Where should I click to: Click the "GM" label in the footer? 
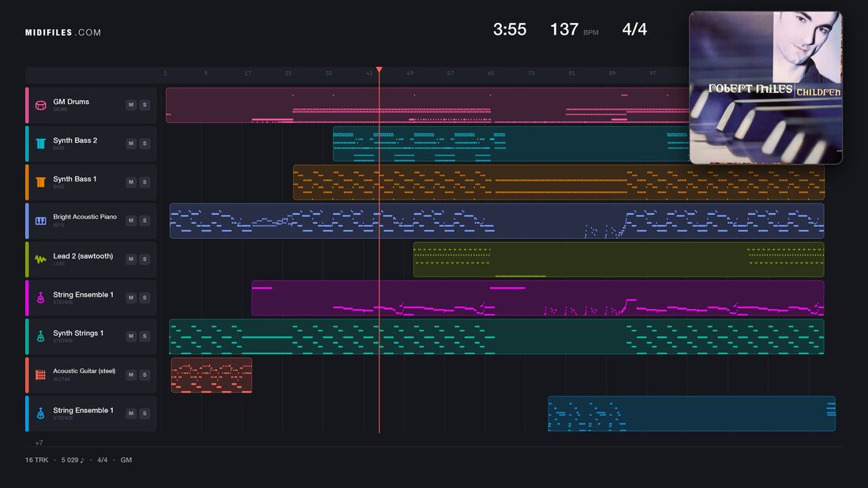[126, 460]
